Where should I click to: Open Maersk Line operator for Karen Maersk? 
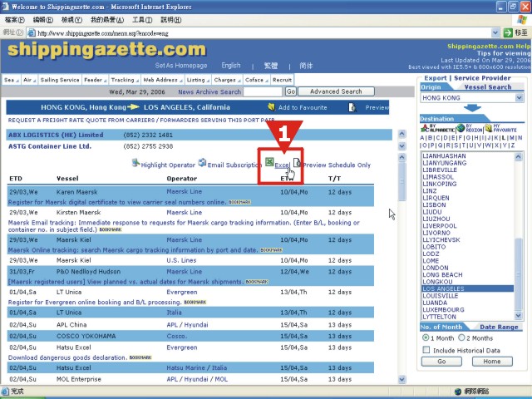[184, 191]
